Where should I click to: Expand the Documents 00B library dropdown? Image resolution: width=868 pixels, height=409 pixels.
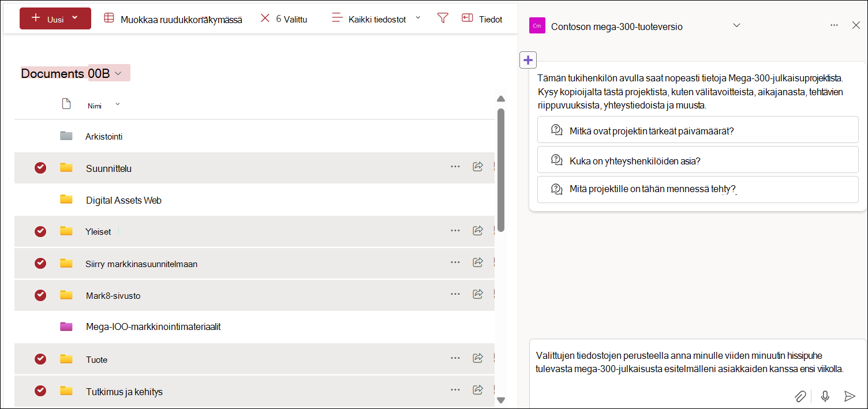[x=118, y=73]
